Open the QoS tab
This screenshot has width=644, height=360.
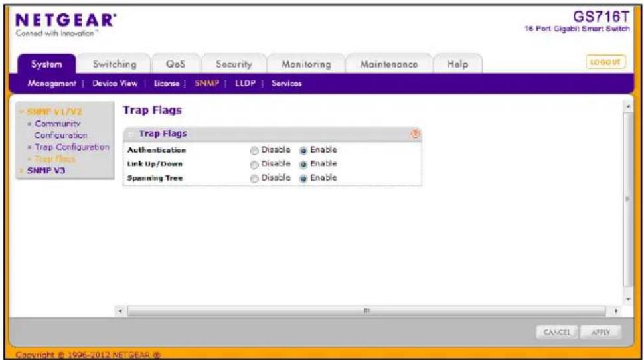click(x=175, y=64)
